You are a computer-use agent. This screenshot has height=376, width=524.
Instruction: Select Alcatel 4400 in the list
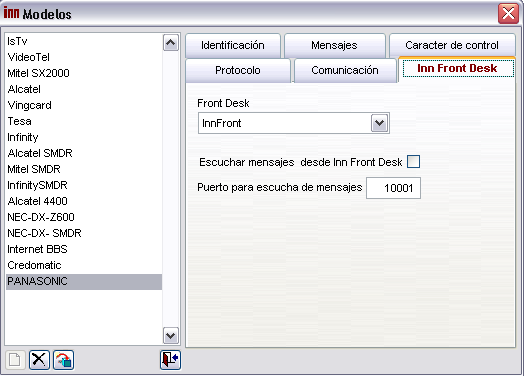[x=84, y=202]
